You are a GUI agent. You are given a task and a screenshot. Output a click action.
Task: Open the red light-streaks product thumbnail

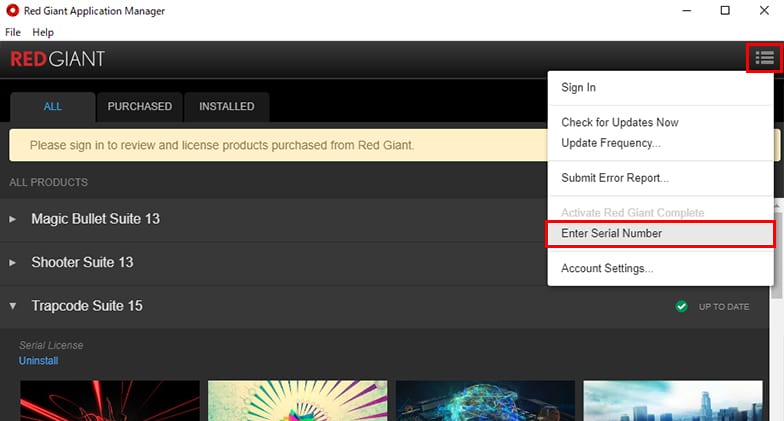pos(110,400)
